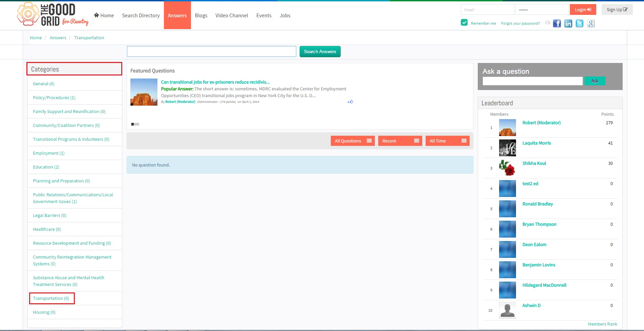
Task: Click the Ask a question input box
Action: (533, 81)
